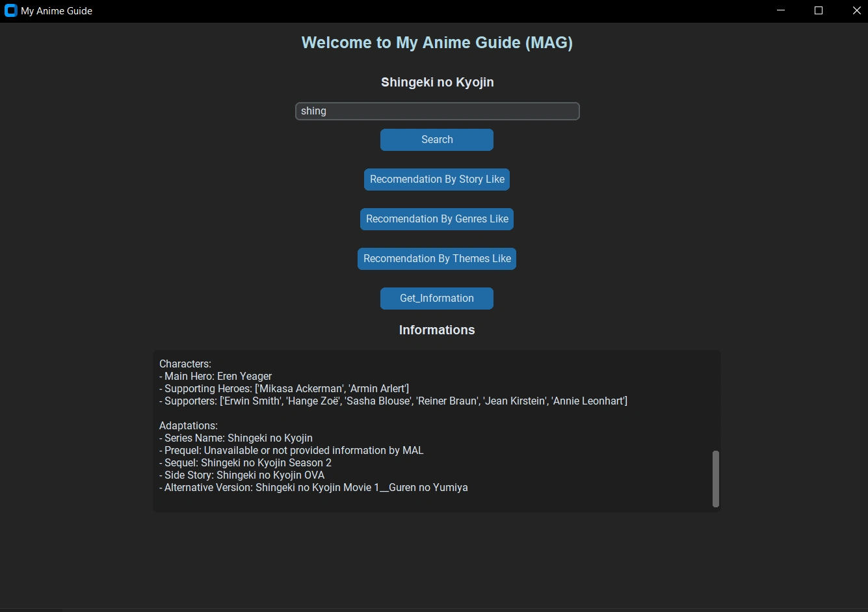Click the 'Characters:' line
868x612 pixels.
tap(185, 364)
